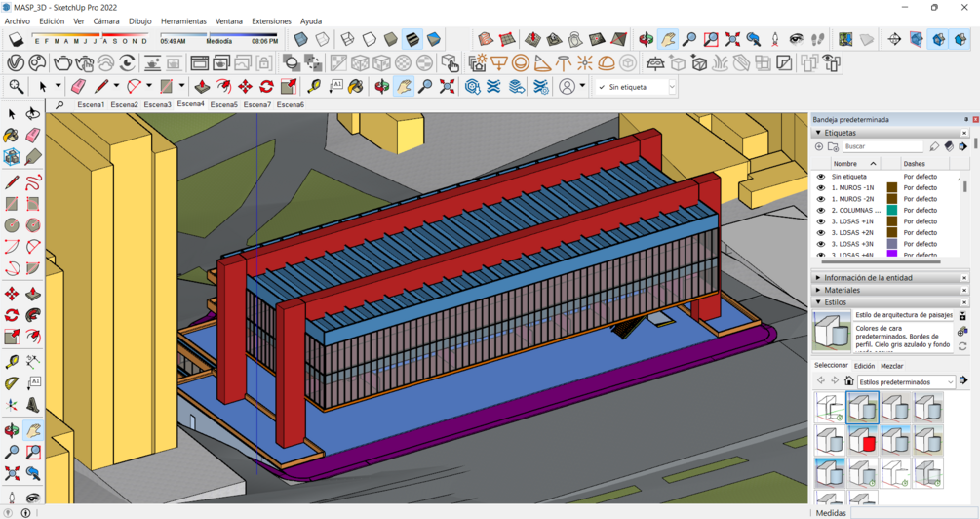Select the Eraser tool in top toolbar

coord(79,86)
